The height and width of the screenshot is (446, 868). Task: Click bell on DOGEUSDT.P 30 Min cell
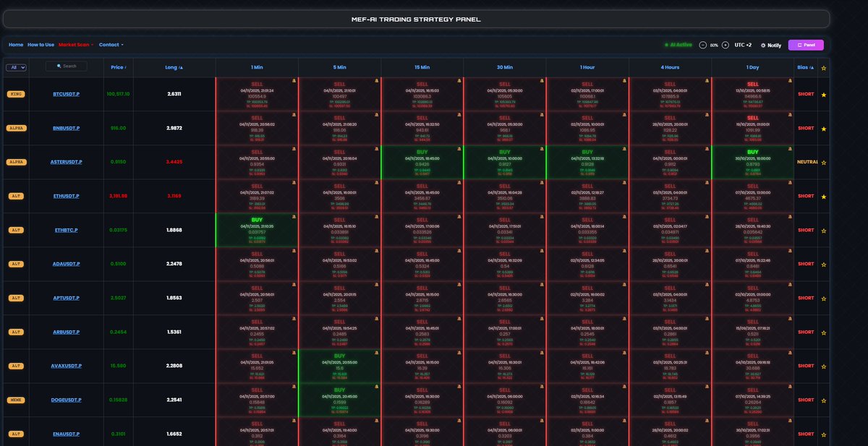coord(542,387)
